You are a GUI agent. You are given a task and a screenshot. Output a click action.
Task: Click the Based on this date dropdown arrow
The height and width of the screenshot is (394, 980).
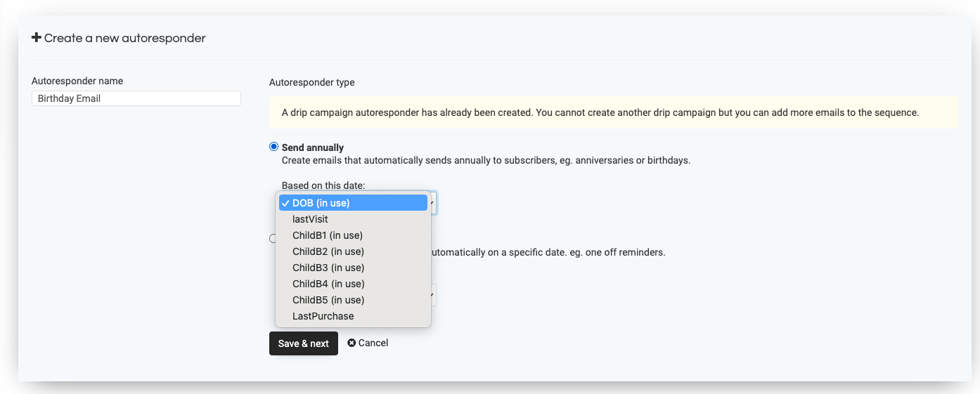[x=433, y=203]
